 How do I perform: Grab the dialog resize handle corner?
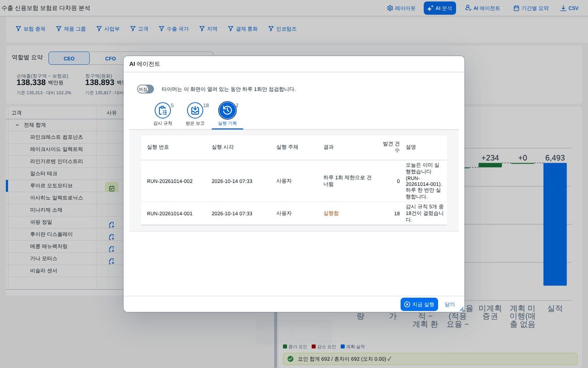[x=462, y=309]
